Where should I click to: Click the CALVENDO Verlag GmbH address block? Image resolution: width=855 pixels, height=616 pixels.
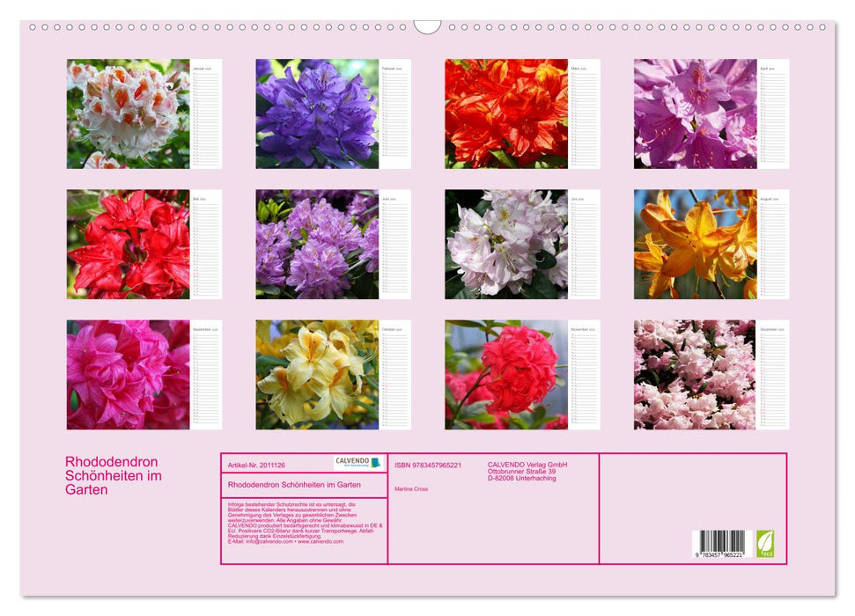[526, 472]
